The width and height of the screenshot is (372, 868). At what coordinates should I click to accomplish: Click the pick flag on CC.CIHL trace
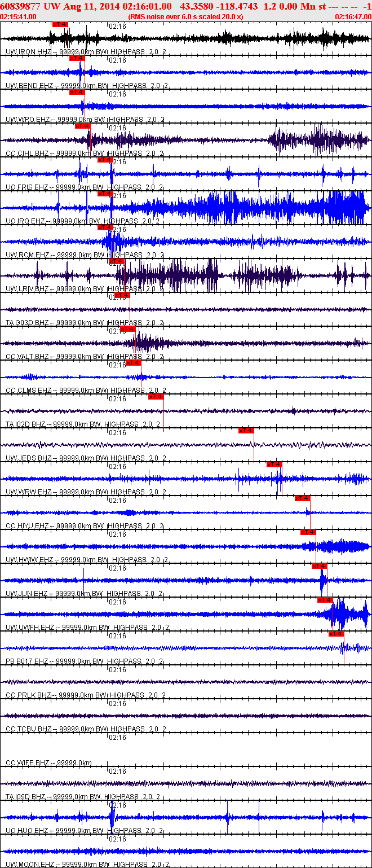82,126
